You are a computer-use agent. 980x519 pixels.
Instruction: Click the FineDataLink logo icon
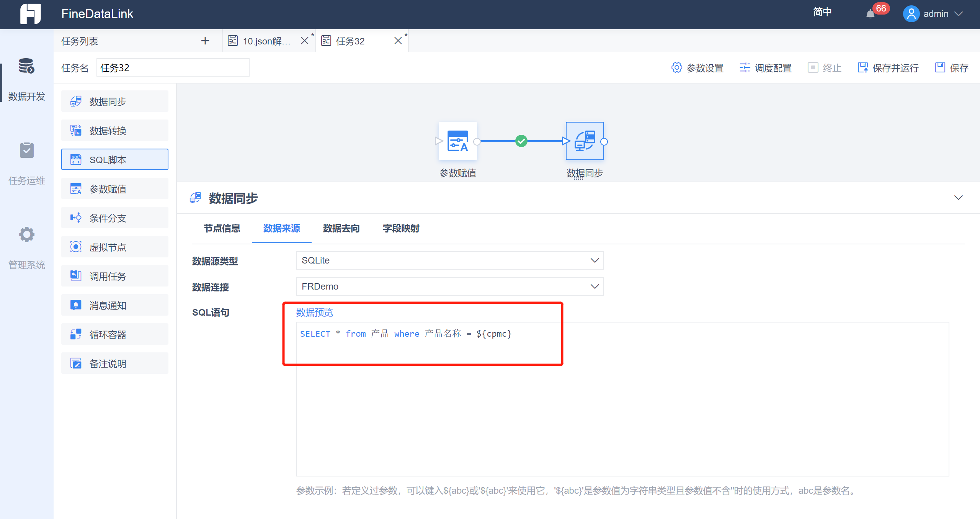point(30,14)
